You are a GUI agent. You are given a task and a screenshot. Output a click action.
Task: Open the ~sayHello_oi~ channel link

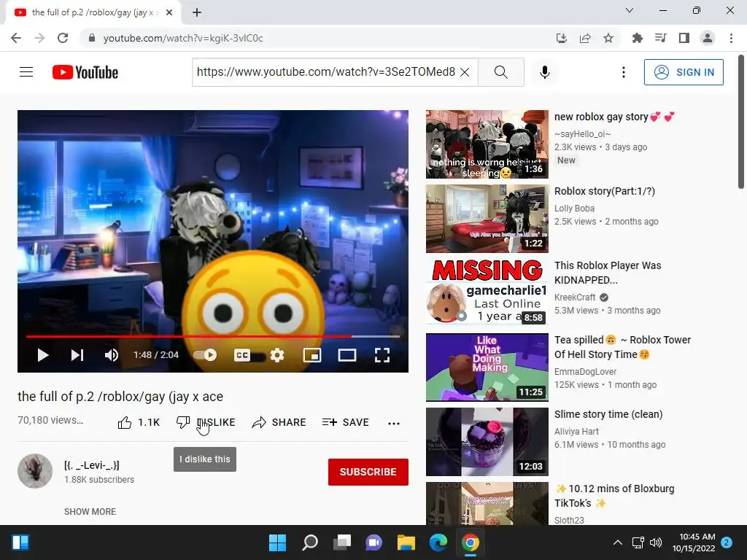(582, 134)
